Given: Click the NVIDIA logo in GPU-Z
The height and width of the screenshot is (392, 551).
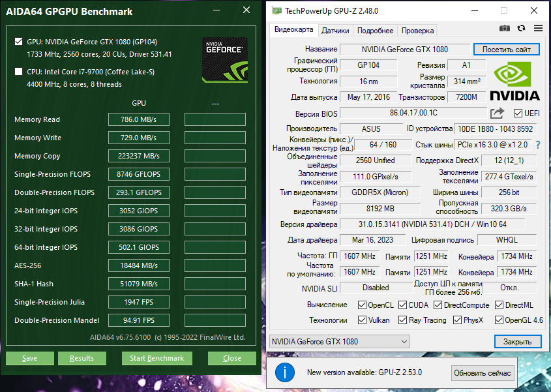Looking at the screenshot, I should (x=514, y=82).
